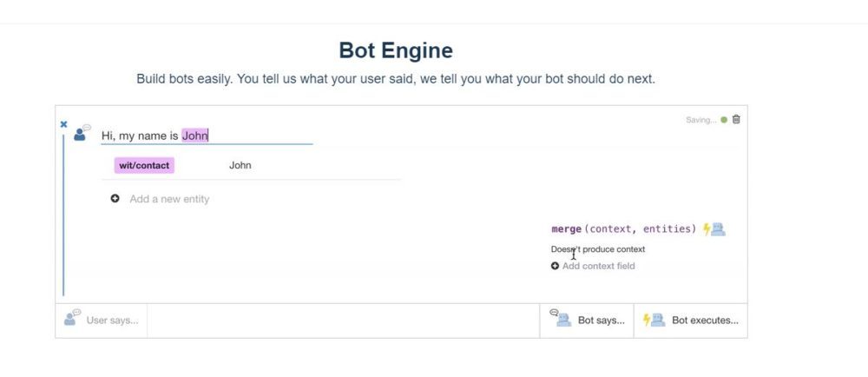Open the wit/contact entity tag
This screenshot has height=377, width=868.
[144, 165]
